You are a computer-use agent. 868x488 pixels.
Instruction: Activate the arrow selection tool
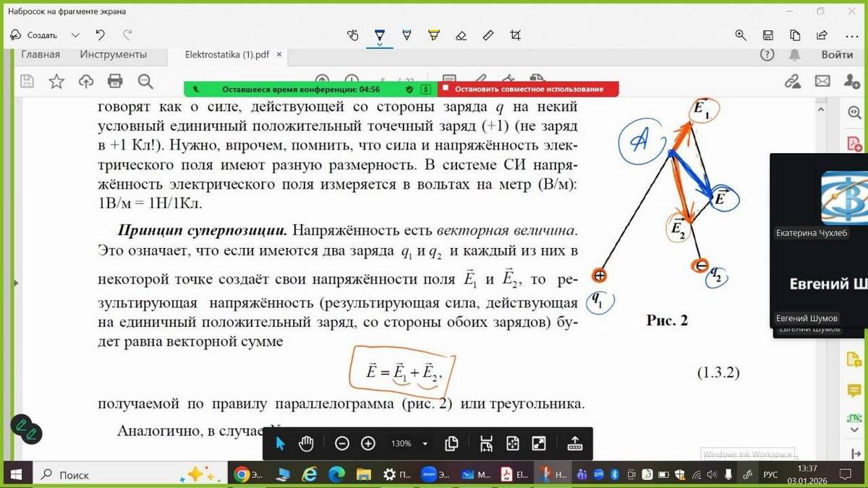pyautogui.click(x=281, y=443)
